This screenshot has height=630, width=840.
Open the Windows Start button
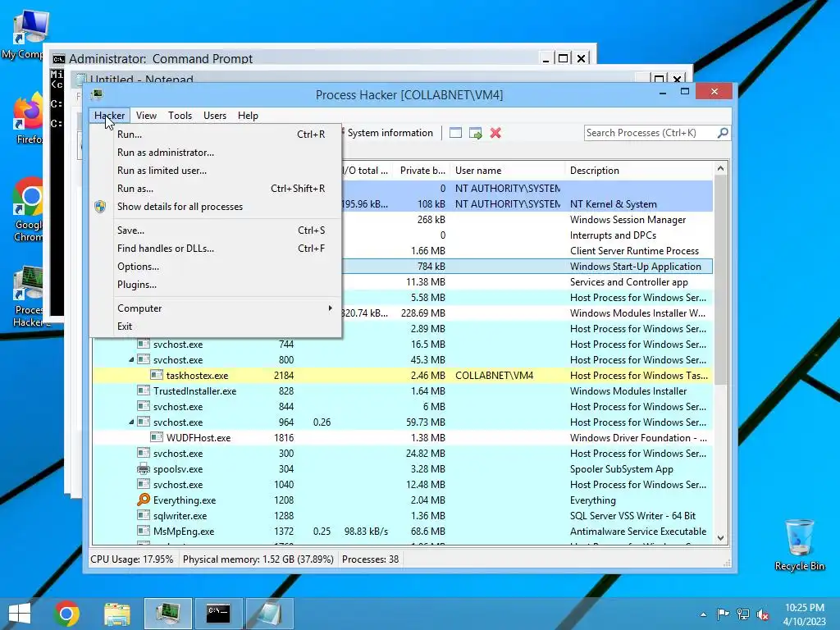(x=20, y=614)
